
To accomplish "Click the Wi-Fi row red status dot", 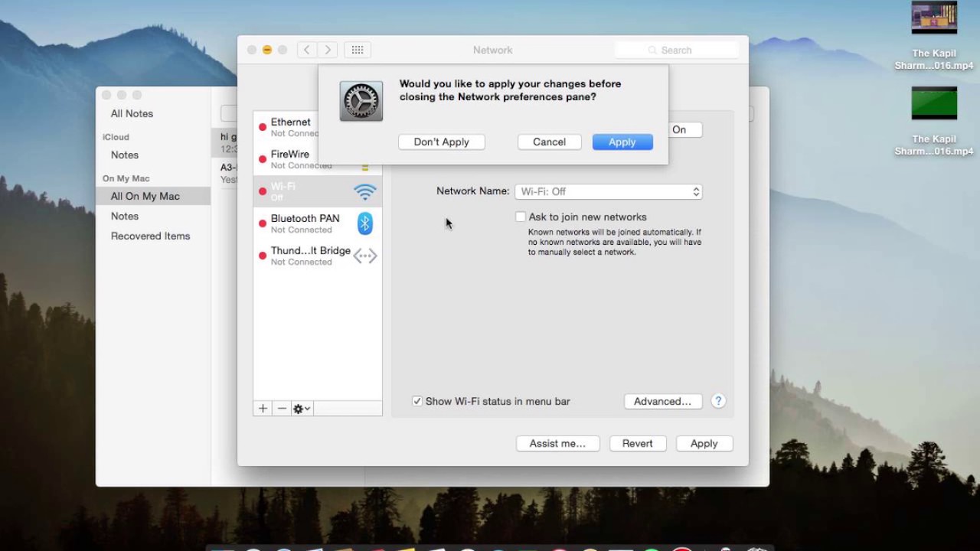I will [x=263, y=191].
